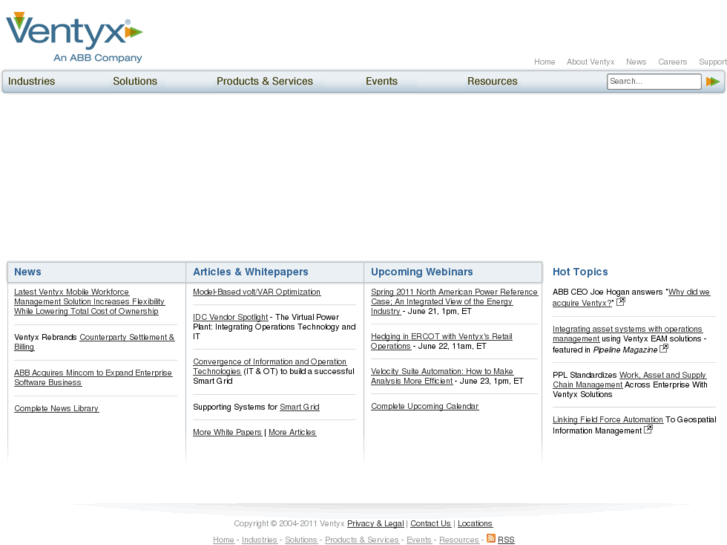Open the Industries menu
Viewport: 727px width, 545px height.
point(32,81)
